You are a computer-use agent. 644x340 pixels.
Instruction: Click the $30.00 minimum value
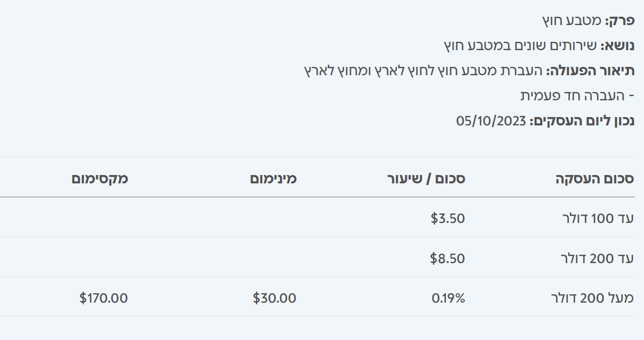coord(274,298)
